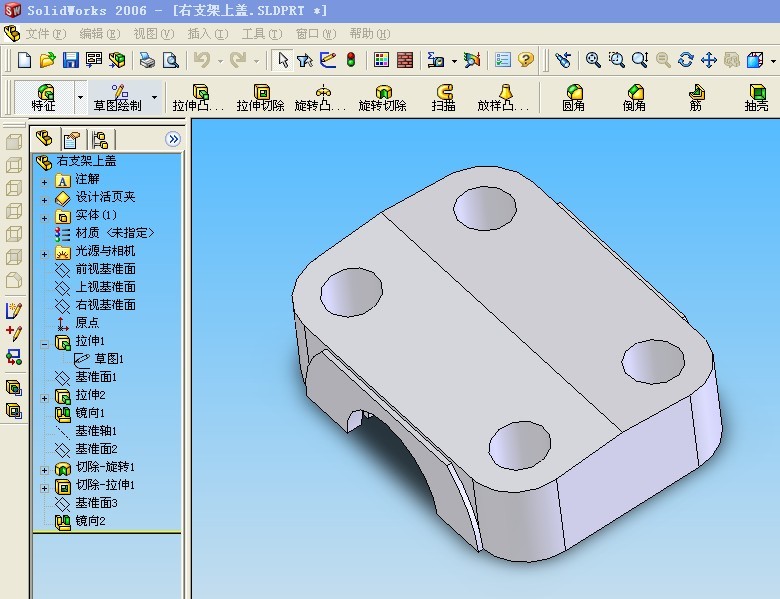The image size is (780, 599).
Task: Open a file with the folder icon
Action: (x=47, y=60)
